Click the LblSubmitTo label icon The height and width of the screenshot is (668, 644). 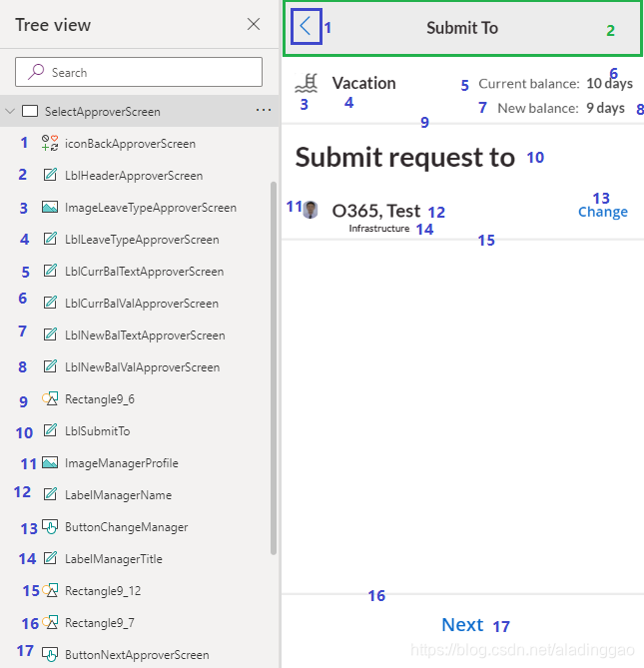50,430
